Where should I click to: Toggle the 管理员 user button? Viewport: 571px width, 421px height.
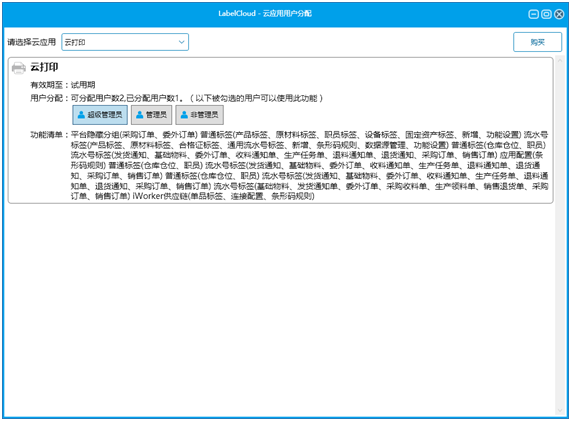(x=151, y=115)
